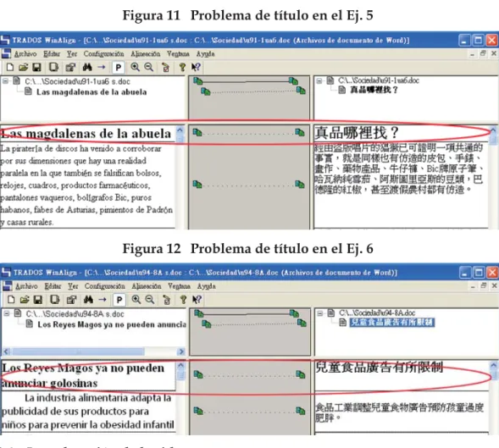
Task: Click segment 'La piratería de discos ha venido'
Action: pyautogui.click(x=86, y=185)
